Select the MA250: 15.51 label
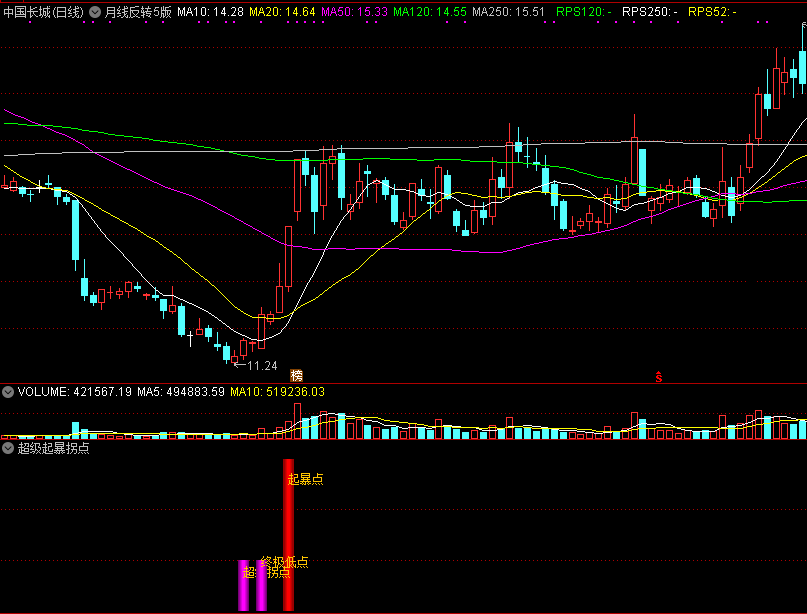The width and height of the screenshot is (807, 614). click(508, 12)
